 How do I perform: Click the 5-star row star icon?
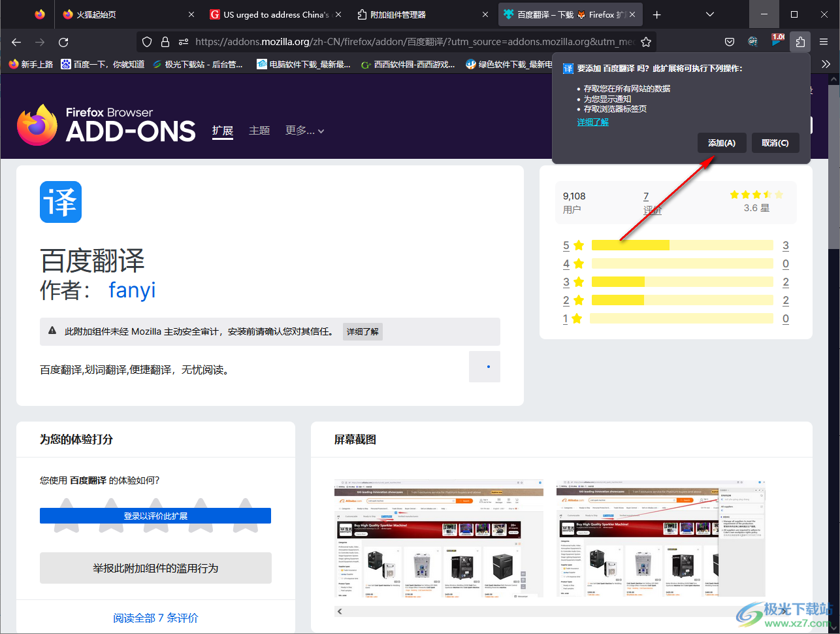(579, 246)
